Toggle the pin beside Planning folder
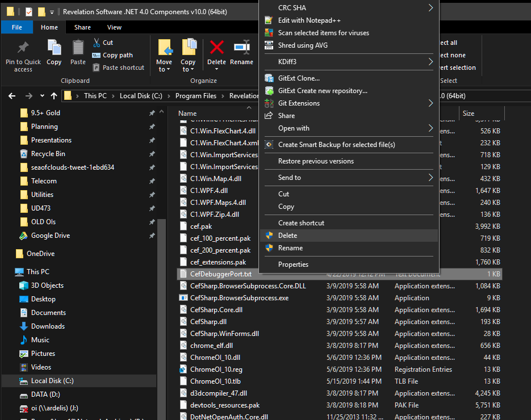 tap(152, 127)
